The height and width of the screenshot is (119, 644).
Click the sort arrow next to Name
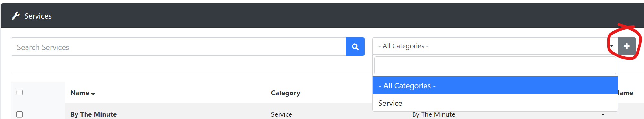pos(93,94)
